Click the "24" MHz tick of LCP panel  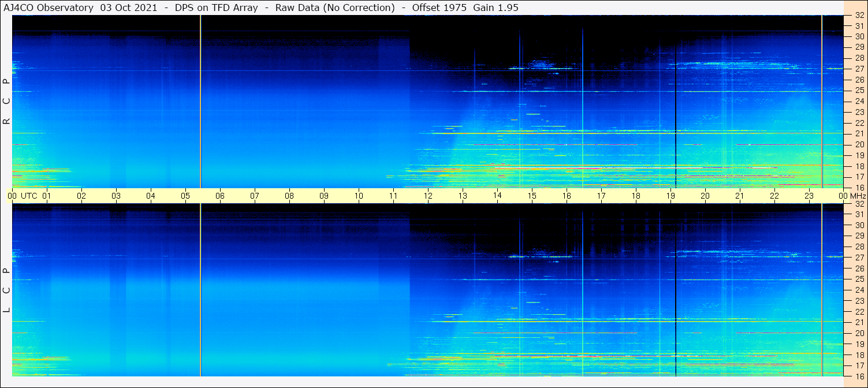[859, 290]
